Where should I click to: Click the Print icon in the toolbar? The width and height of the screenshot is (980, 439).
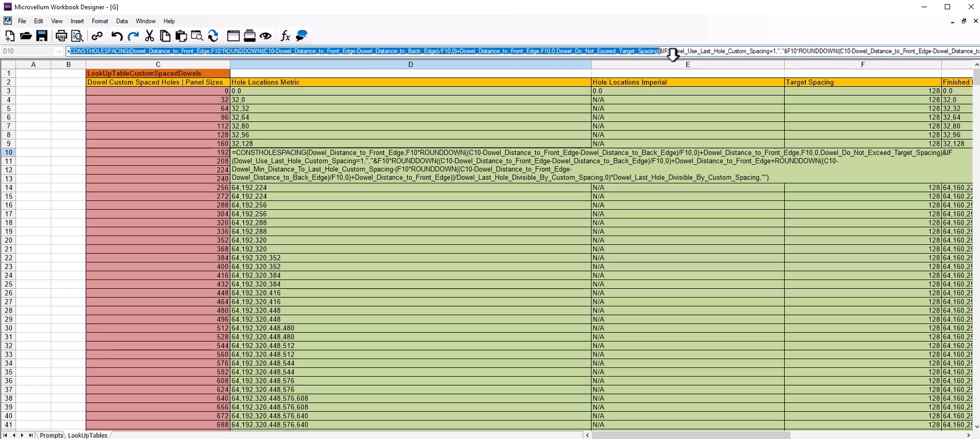(61, 36)
